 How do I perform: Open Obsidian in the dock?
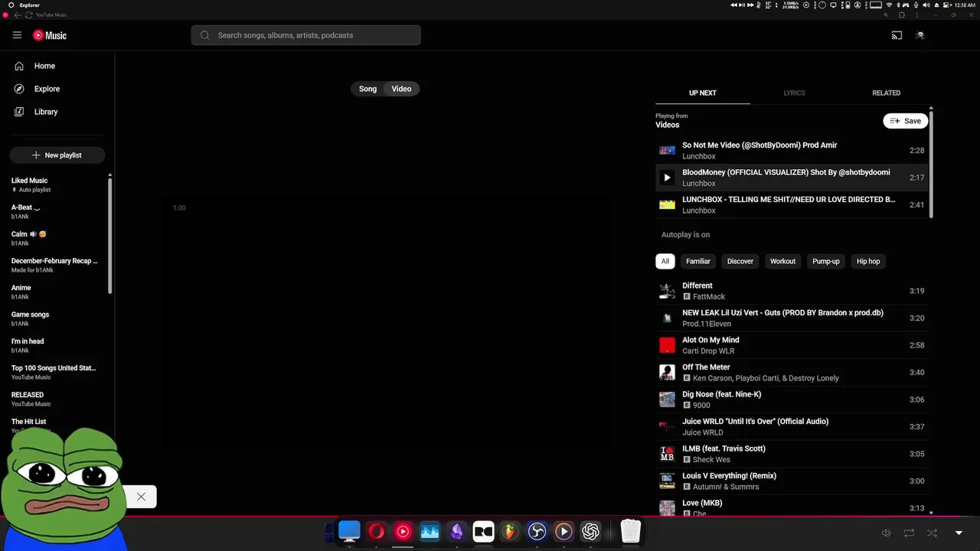pyautogui.click(x=456, y=531)
